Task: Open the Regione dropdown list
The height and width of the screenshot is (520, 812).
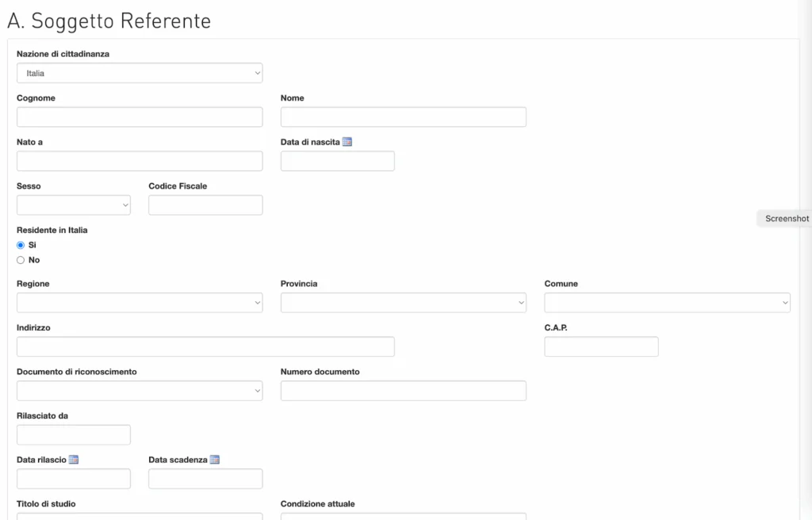Action: 140,303
